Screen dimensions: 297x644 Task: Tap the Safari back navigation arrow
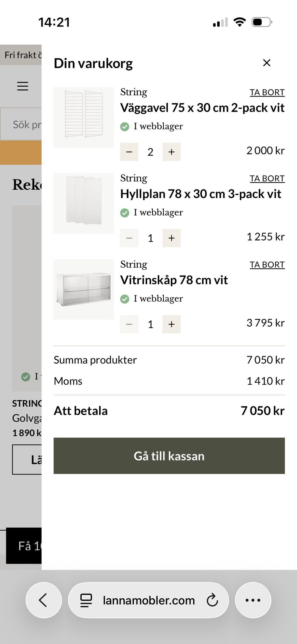(44, 600)
